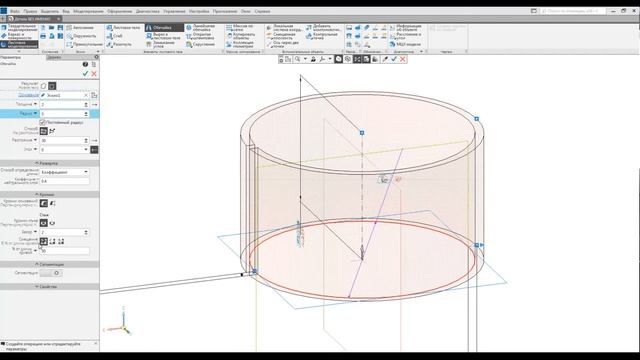Select the Локальная система координат tool
640x360 pixels.
(284, 28)
